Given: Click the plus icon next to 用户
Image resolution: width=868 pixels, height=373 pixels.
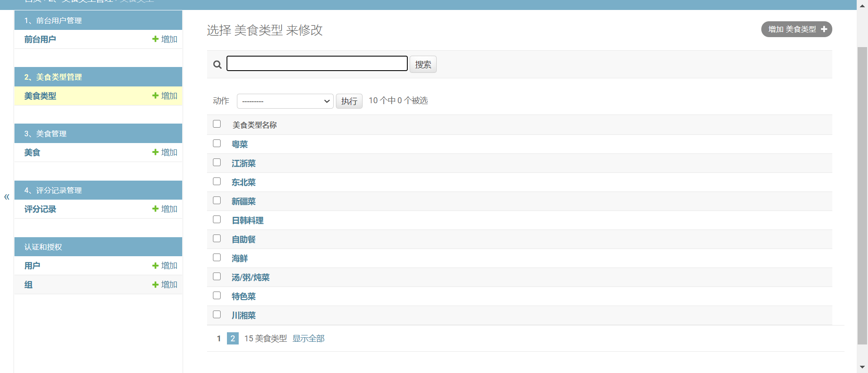Looking at the screenshot, I should pyautogui.click(x=156, y=266).
